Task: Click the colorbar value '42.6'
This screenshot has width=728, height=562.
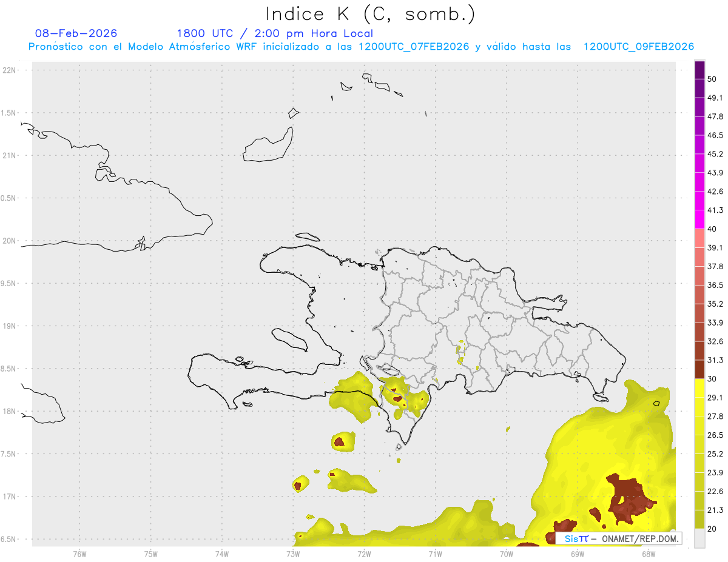Action: (715, 192)
